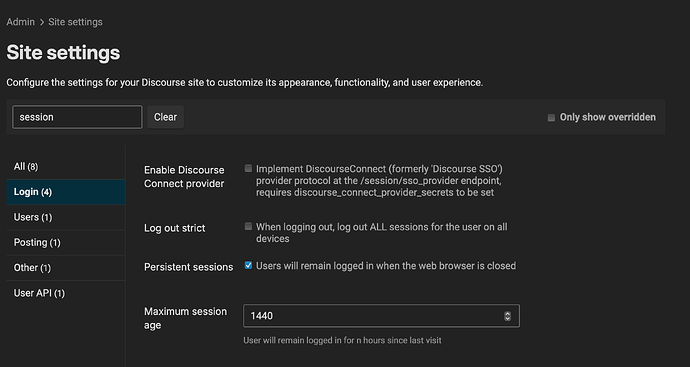Screen dimensions: 690x367
Task: Click the Maximum session age field
Action: tap(381, 316)
